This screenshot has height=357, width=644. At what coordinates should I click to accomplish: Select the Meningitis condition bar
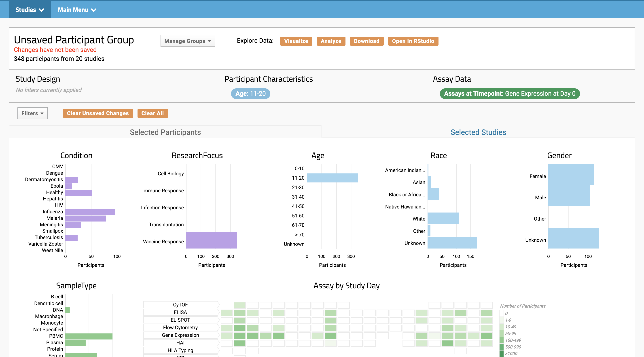coord(73,225)
